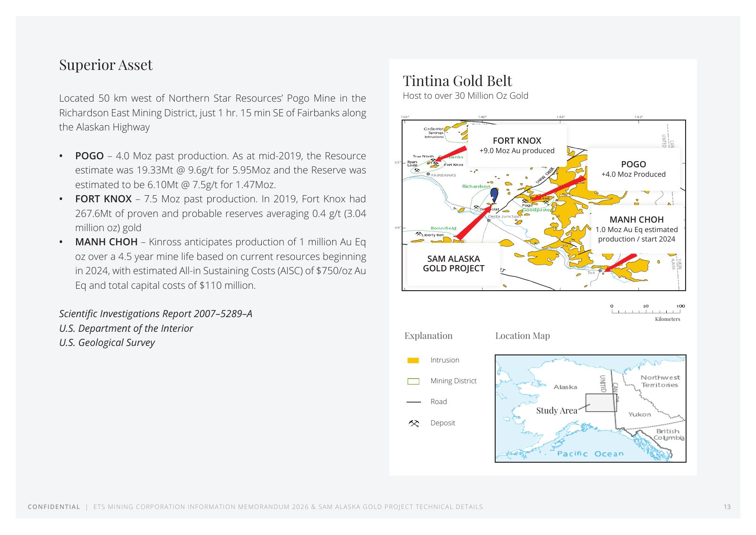Viewport: 756px width, 535px height.
Task: Click the Goodpaster district label on map
Action: [536, 209]
